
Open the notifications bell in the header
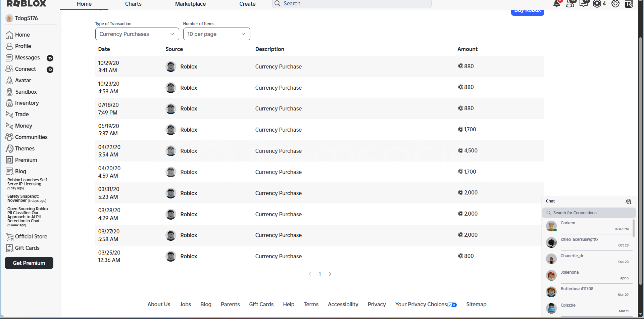pos(557,4)
